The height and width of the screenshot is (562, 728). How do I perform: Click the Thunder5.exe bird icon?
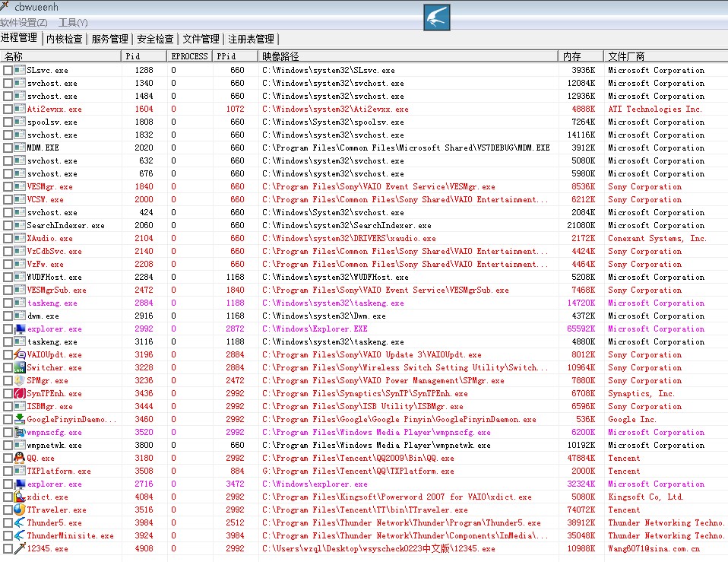pos(20,522)
